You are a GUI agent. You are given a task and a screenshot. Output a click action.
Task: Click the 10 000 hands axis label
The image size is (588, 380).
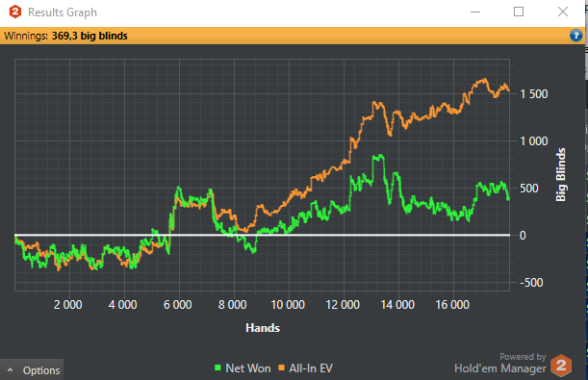pyautogui.click(x=288, y=305)
